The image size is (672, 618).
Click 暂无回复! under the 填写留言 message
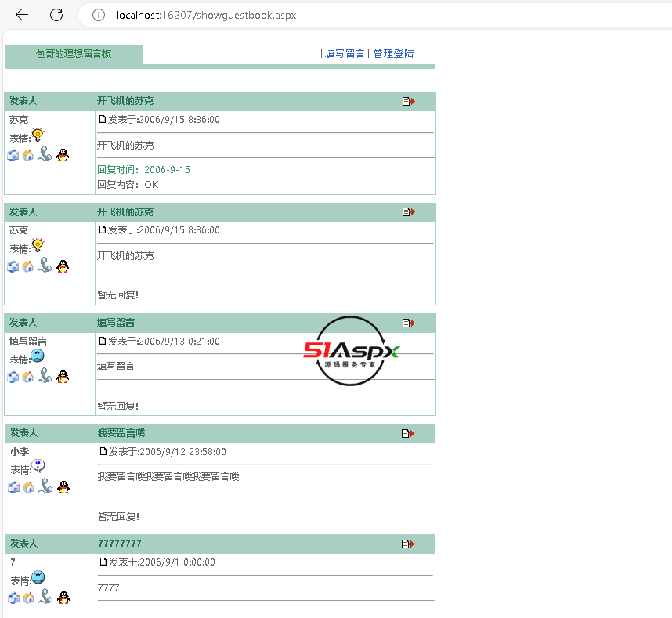coord(117,407)
